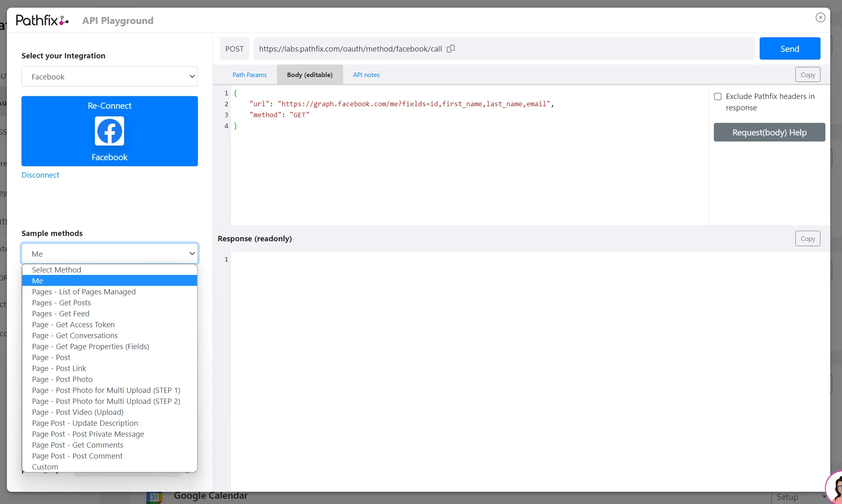Choose 'Page - Post Link' method

click(110, 368)
